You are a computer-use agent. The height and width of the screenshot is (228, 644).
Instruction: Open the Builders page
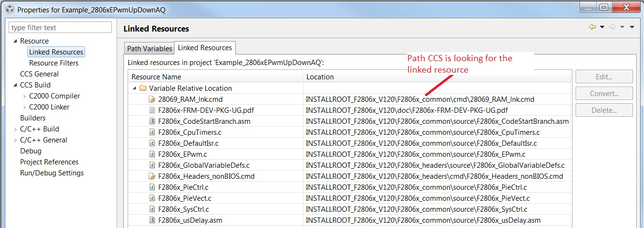33,118
